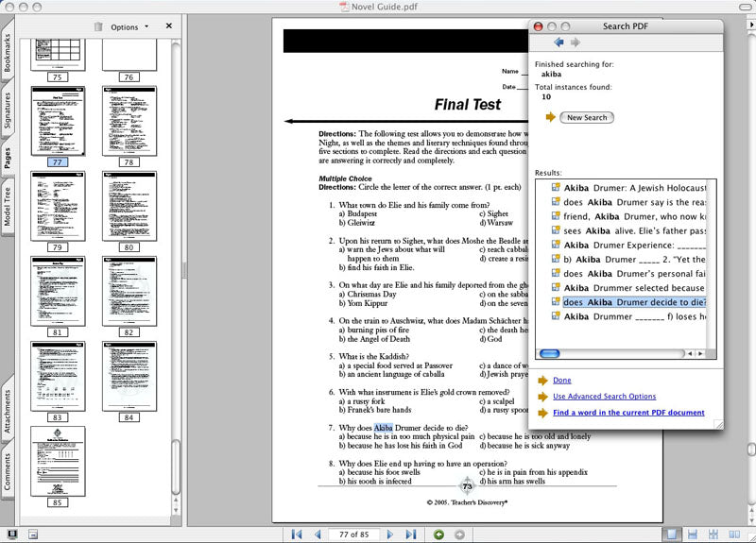Viewport: 756px width, 543px height.
Task: Click the Done link in search panel
Action: (x=561, y=380)
